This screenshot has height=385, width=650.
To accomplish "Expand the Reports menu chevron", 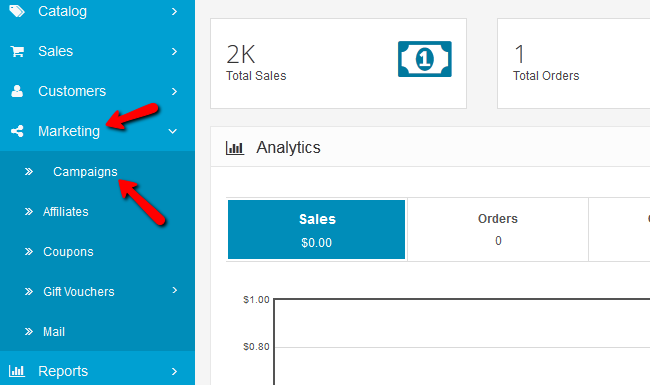I will pyautogui.click(x=175, y=371).
